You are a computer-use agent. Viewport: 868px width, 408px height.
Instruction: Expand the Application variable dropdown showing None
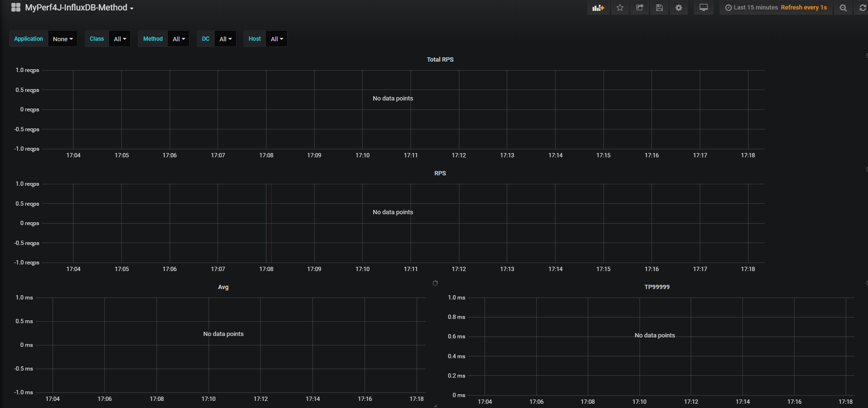coord(63,39)
